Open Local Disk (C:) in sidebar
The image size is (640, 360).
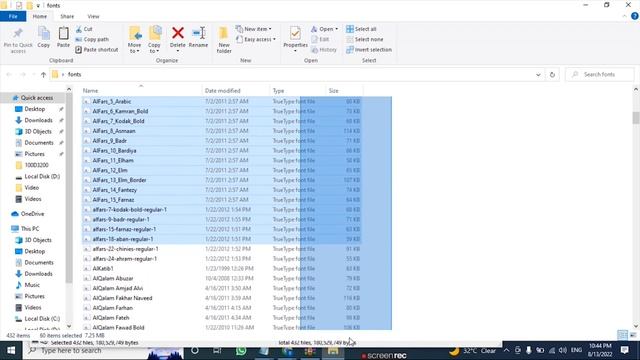click(x=42, y=319)
